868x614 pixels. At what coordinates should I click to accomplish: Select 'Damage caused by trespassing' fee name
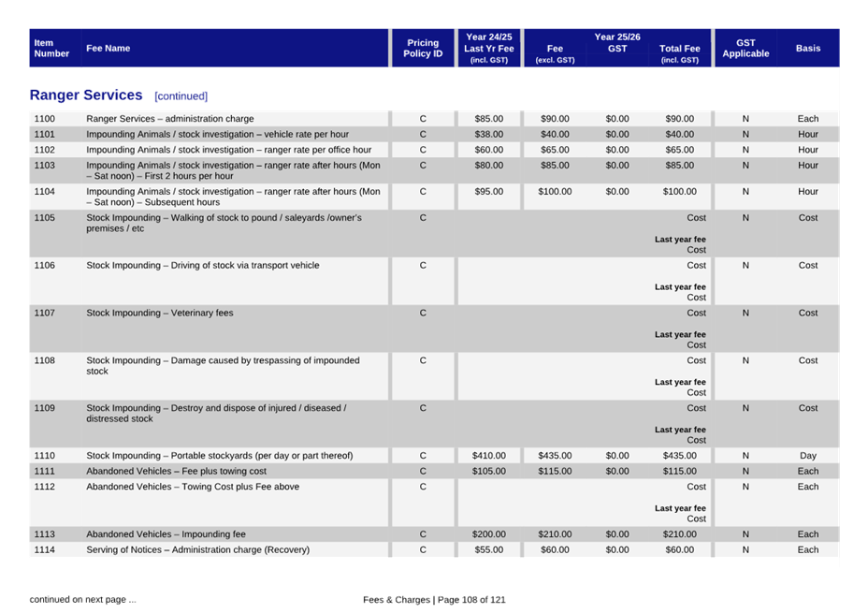tap(223, 366)
